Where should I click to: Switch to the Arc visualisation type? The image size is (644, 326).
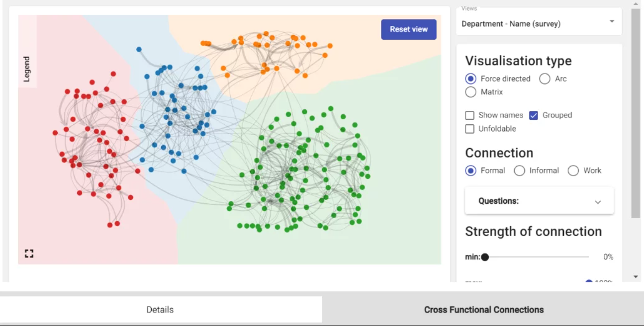[x=545, y=79]
